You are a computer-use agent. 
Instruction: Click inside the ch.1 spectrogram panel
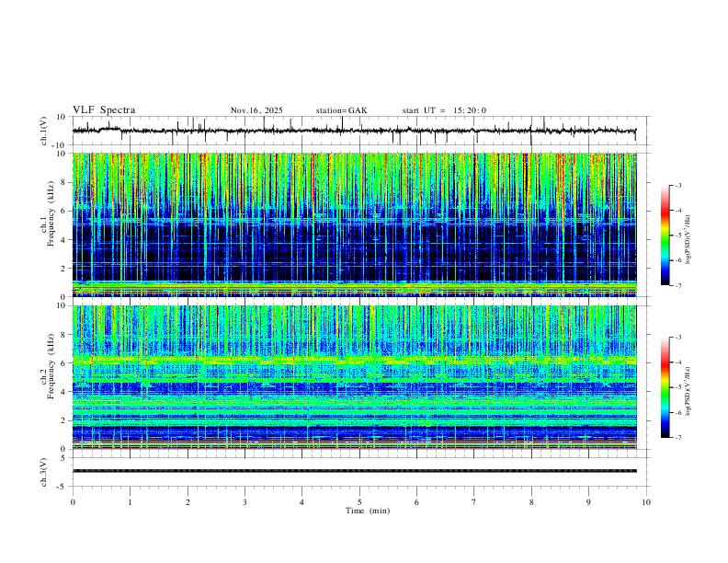[355, 224]
